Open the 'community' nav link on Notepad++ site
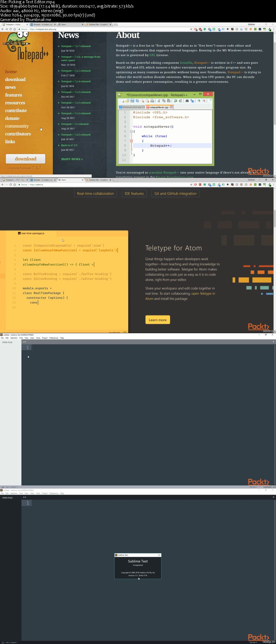This screenshot has height=644, width=276. (17, 126)
